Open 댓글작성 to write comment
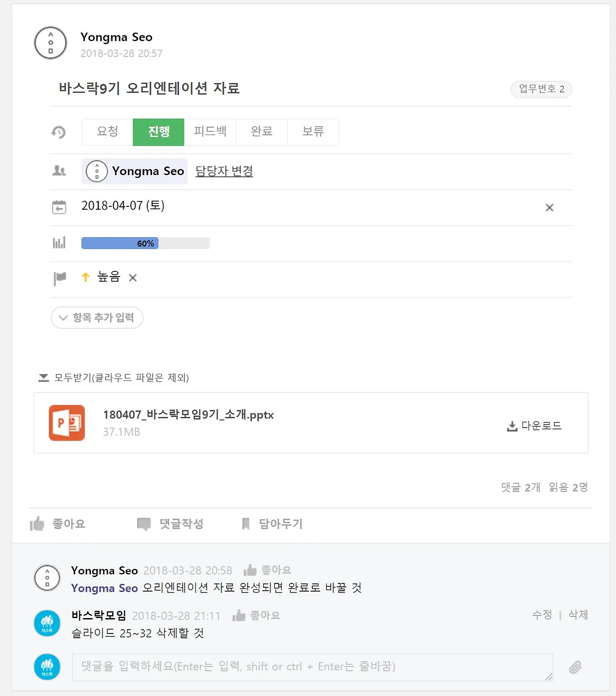 click(170, 524)
